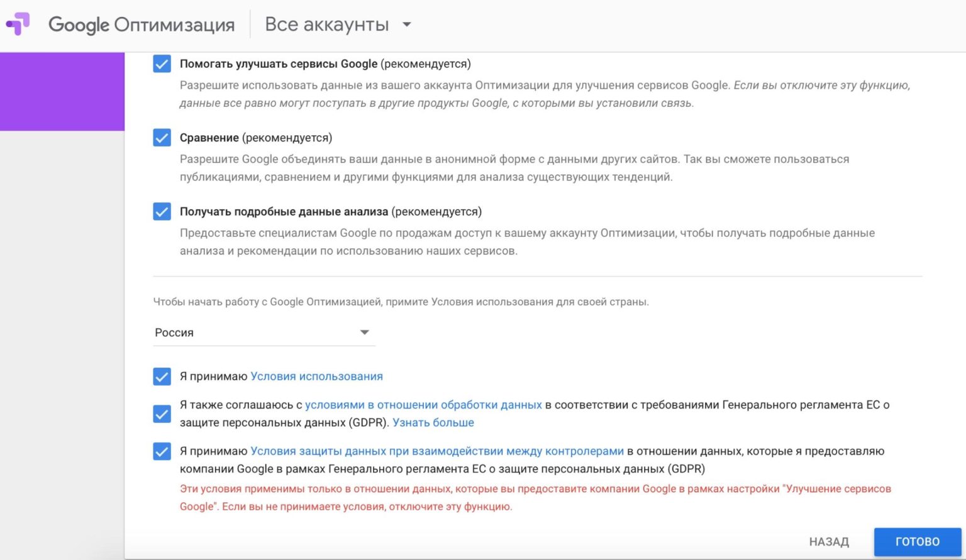Toggle the Сравнение checkbox
The width and height of the screenshot is (966, 560).
coord(162,138)
